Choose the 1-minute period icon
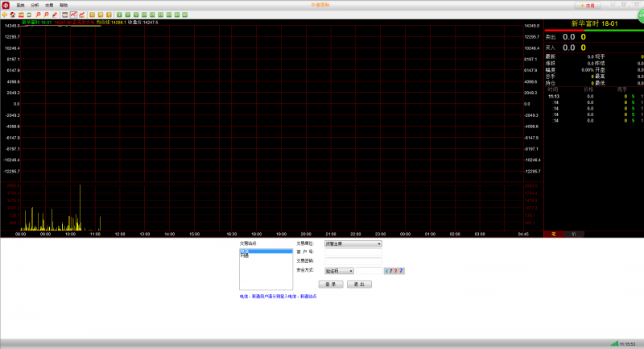This screenshot has width=644, height=349. pyautogui.click(x=119, y=15)
